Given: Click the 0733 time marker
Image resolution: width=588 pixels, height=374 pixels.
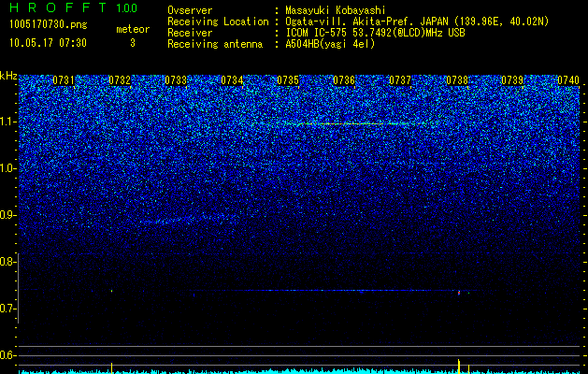Looking at the screenshot, I should coord(176,80).
